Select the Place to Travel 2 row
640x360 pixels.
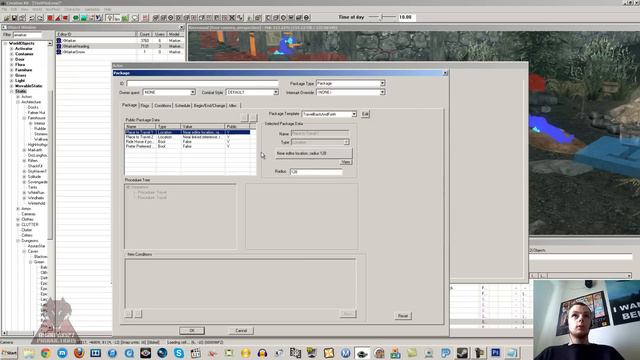187,137
